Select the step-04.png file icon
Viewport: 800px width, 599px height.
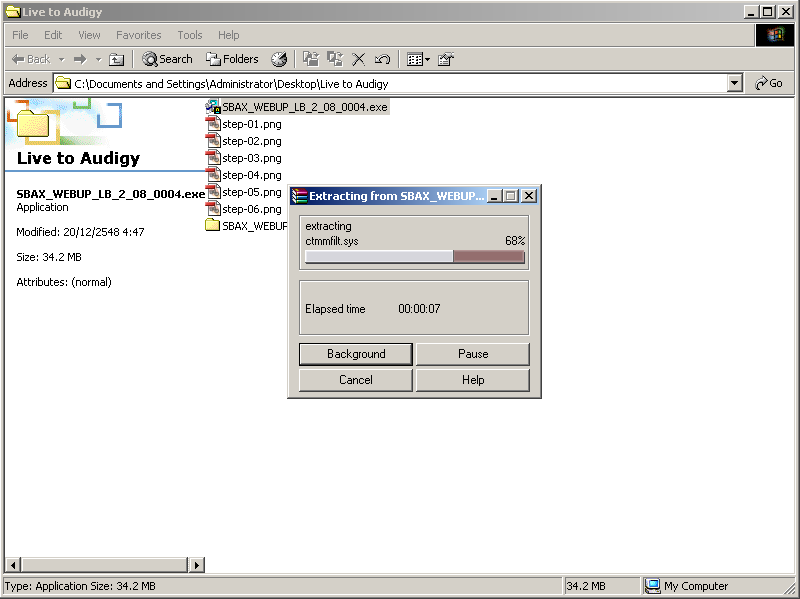tap(213, 175)
